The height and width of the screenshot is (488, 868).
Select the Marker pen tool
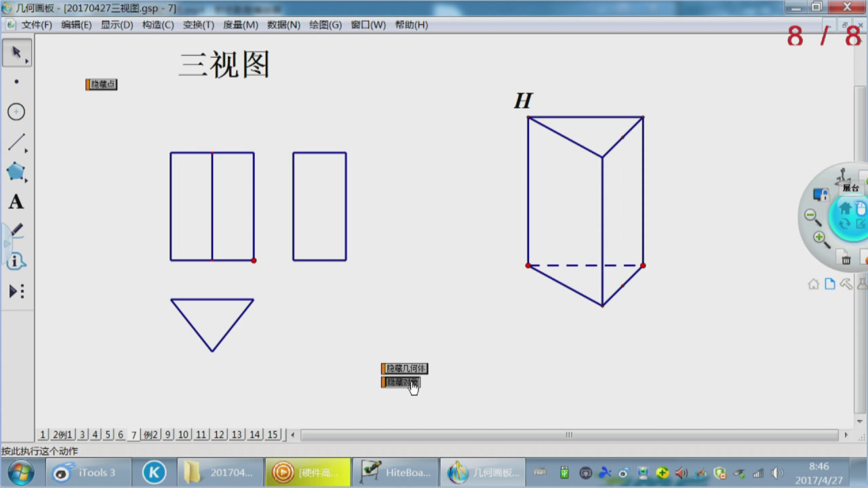pos(16,231)
